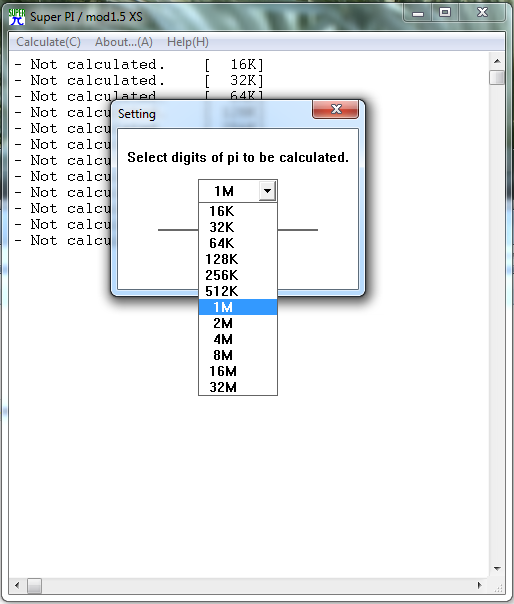Select 64K from the digits list

pyautogui.click(x=238, y=243)
